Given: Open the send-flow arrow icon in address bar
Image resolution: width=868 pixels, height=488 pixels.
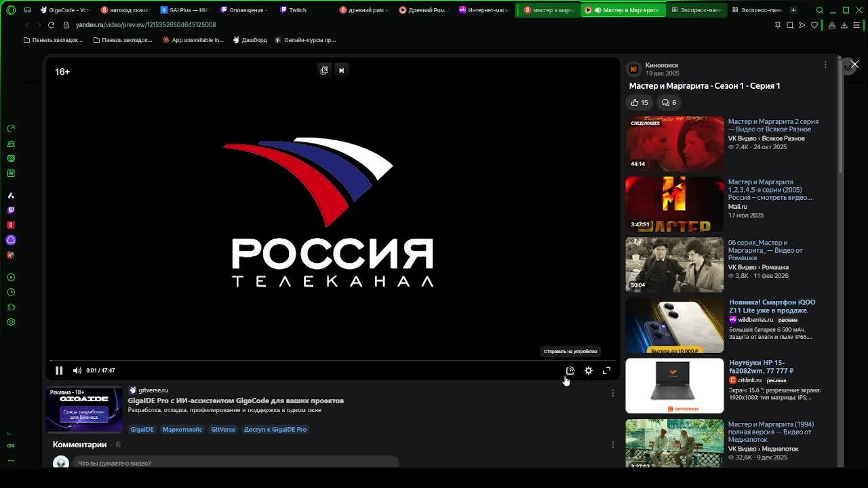Looking at the screenshot, I should coord(802,25).
